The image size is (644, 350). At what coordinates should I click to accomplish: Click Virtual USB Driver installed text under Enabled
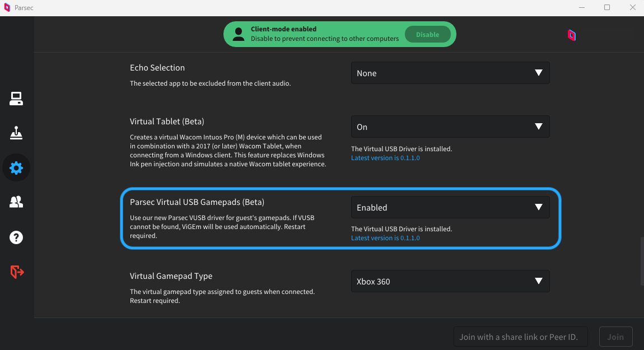pyautogui.click(x=402, y=229)
